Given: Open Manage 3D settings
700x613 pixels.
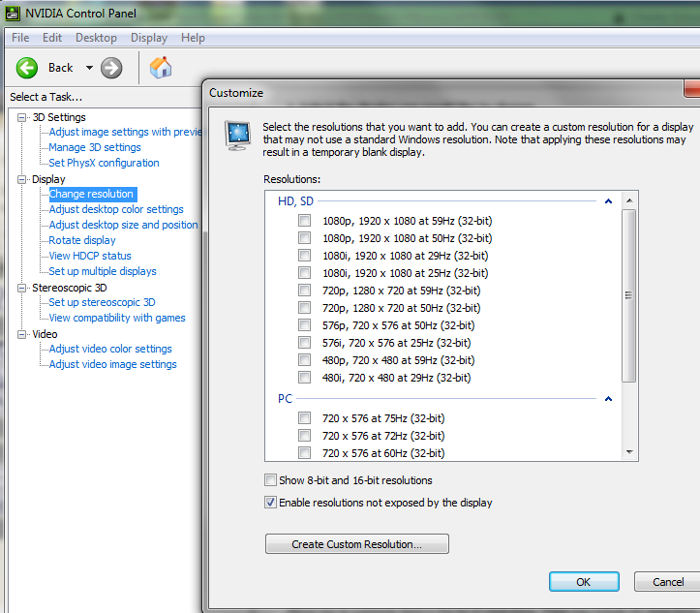Looking at the screenshot, I should pyautogui.click(x=95, y=147).
